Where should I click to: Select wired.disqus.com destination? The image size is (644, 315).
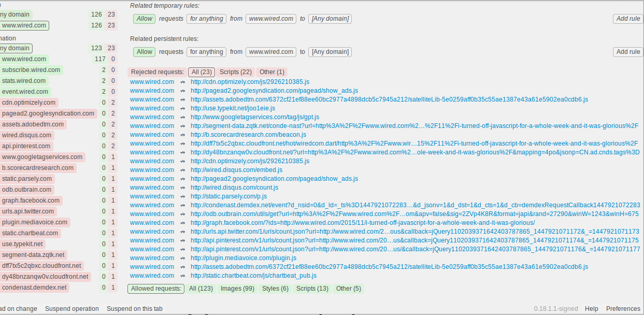coord(26,135)
